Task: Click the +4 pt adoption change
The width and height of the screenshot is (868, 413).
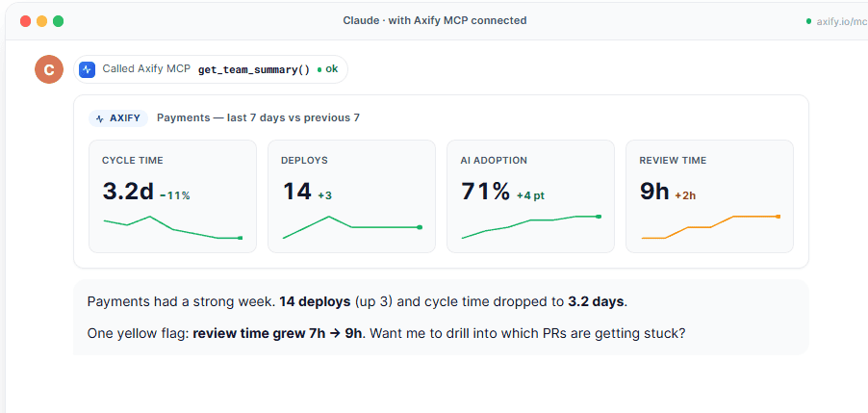Action: (530, 195)
